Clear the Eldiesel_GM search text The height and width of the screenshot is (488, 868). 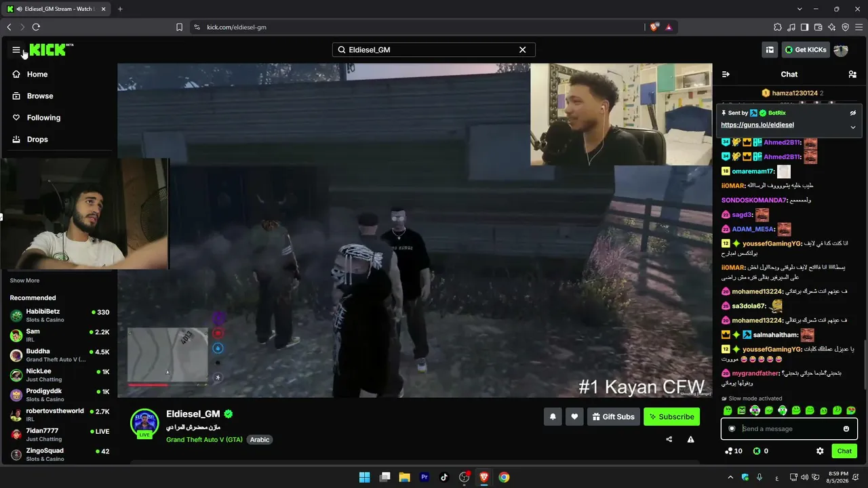coord(522,49)
